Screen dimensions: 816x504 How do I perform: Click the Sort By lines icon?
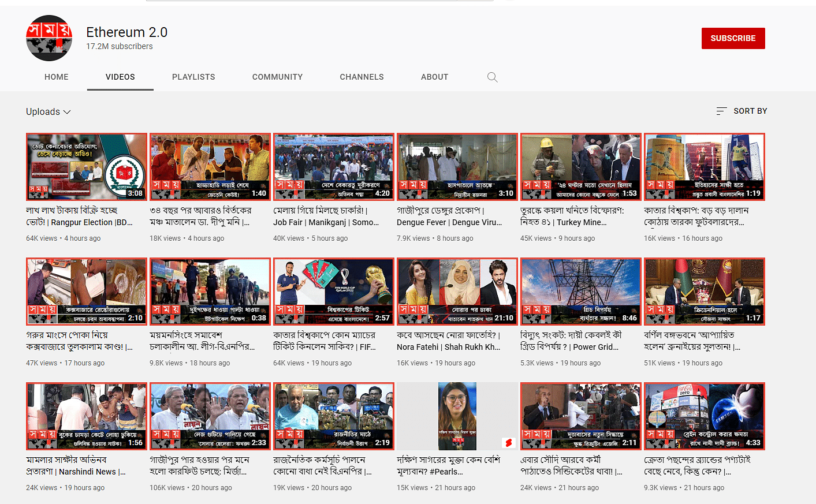721,111
